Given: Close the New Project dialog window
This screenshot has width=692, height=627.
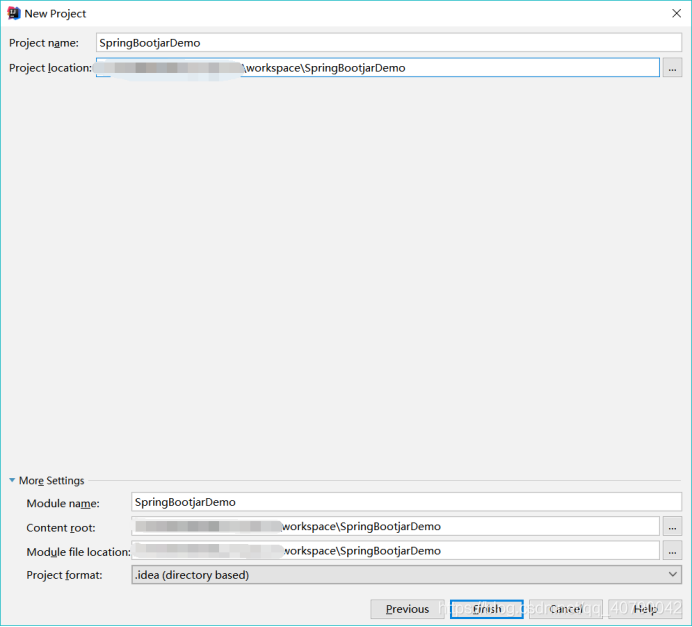Looking at the screenshot, I should (677, 13).
